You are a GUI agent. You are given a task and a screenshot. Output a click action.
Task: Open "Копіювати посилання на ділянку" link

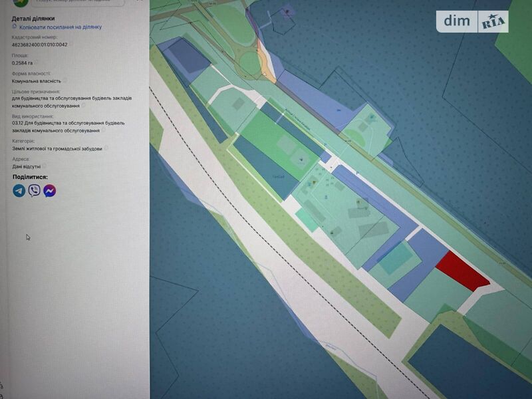[61, 27]
